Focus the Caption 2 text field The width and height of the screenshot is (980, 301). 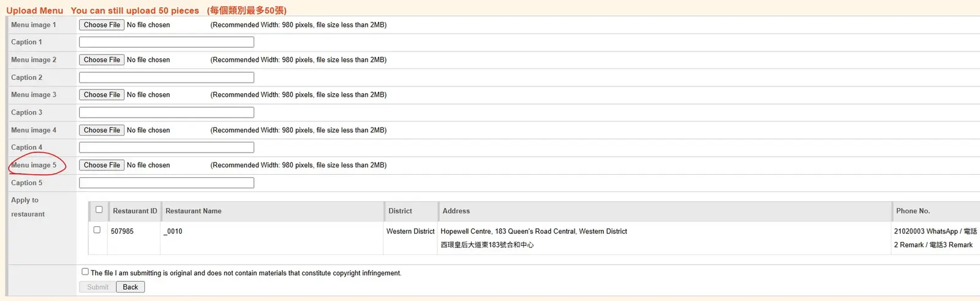point(167,78)
